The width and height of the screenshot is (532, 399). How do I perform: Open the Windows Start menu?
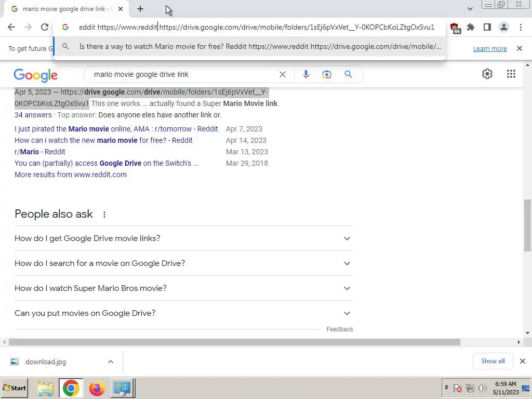(14, 388)
